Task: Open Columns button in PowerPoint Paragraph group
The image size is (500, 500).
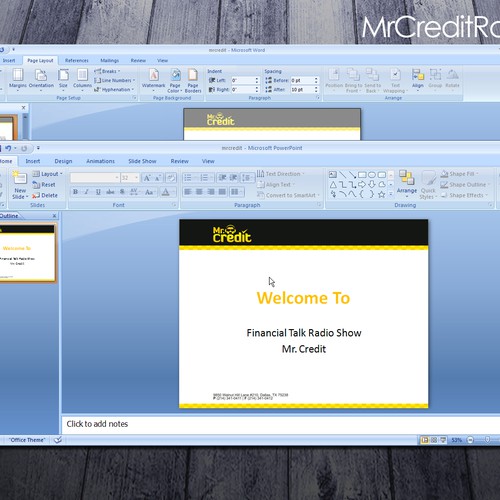Action: pos(237,192)
